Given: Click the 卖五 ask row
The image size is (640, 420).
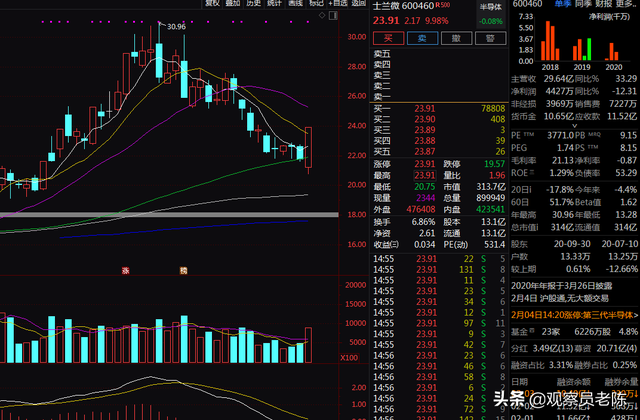Looking at the screenshot, I should pos(439,54).
